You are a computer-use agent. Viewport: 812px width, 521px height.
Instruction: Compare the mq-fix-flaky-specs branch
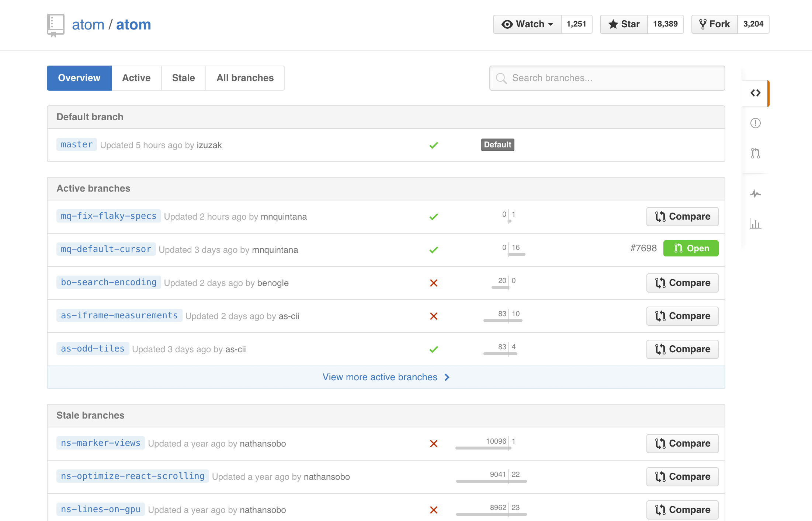(x=683, y=217)
